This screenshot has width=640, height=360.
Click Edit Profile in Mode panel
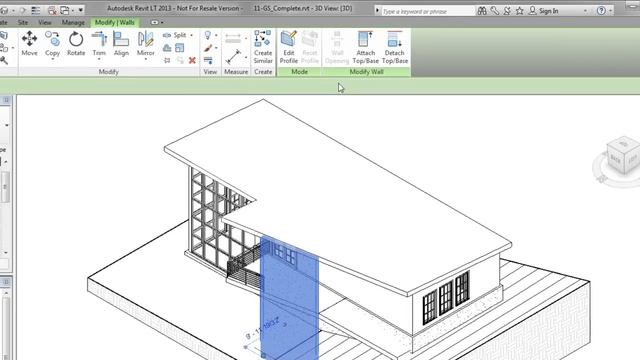[x=289, y=47]
